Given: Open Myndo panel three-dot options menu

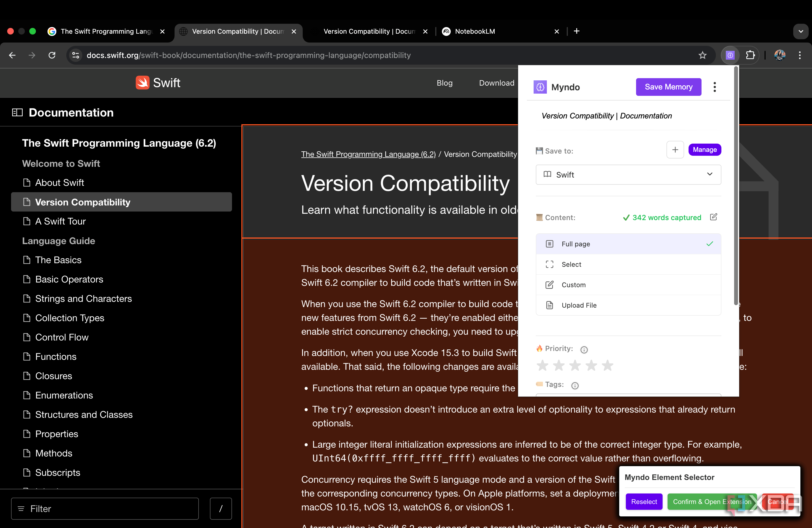Looking at the screenshot, I should (715, 87).
